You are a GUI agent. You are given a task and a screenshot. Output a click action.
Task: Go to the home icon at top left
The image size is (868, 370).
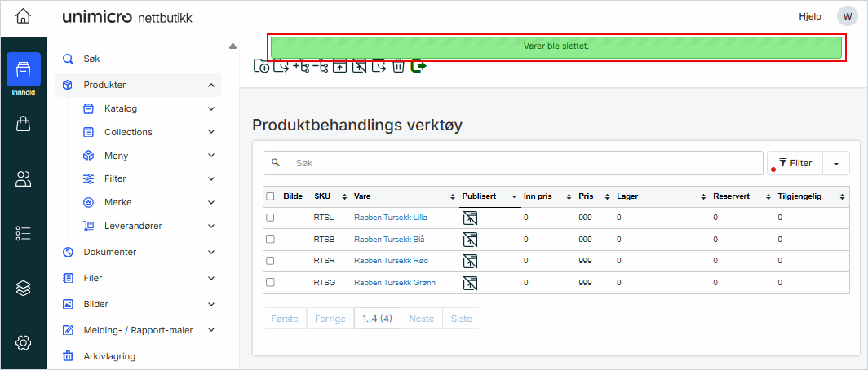pos(24,17)
